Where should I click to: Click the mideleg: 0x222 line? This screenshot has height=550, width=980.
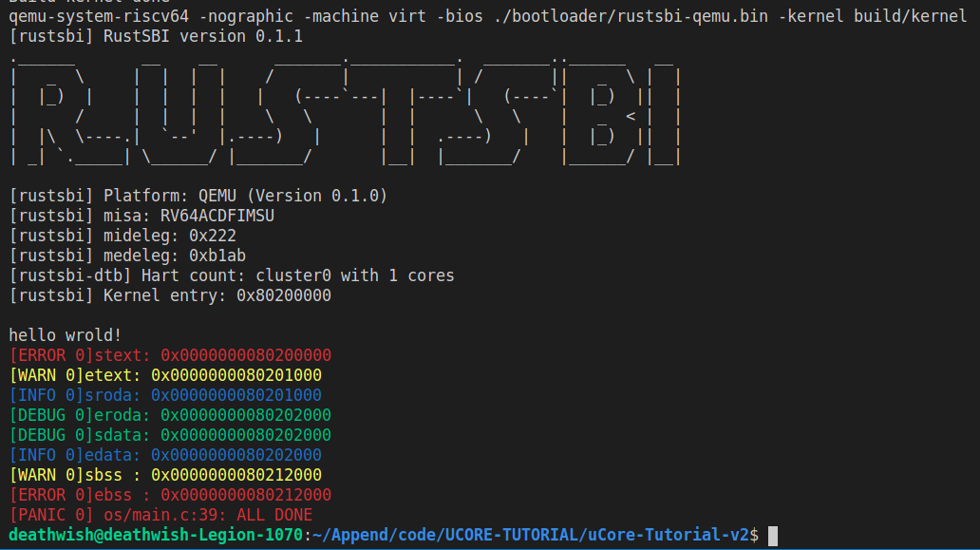click(x=122, y=236)
